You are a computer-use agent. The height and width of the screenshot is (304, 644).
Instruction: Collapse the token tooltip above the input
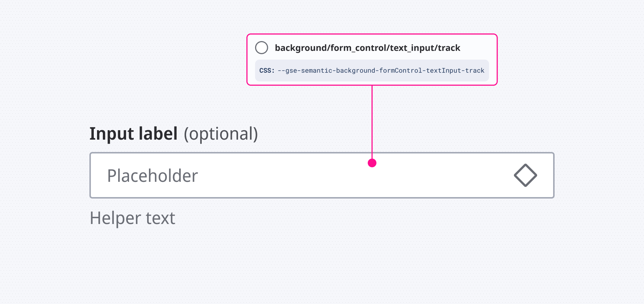(371, 59)
